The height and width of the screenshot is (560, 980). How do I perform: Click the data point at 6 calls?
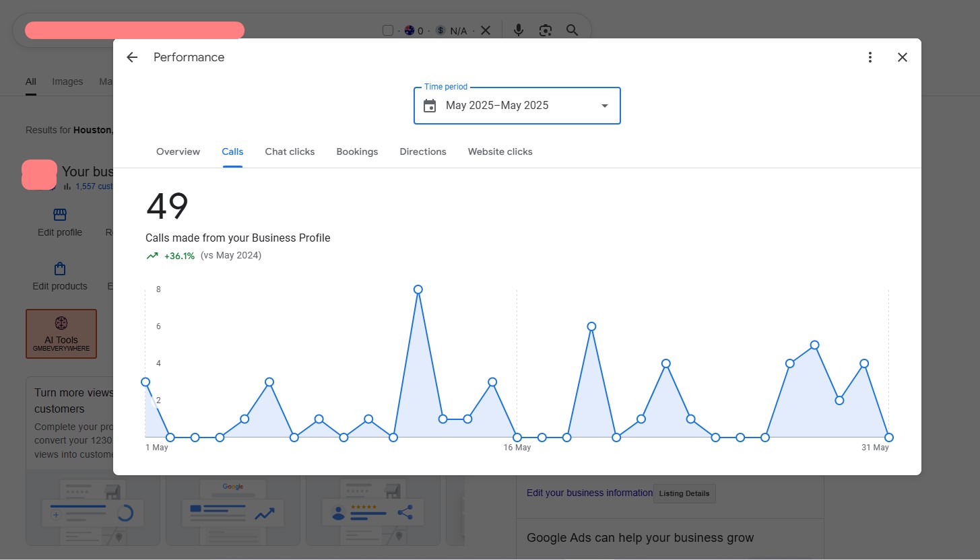coord(591,326)
